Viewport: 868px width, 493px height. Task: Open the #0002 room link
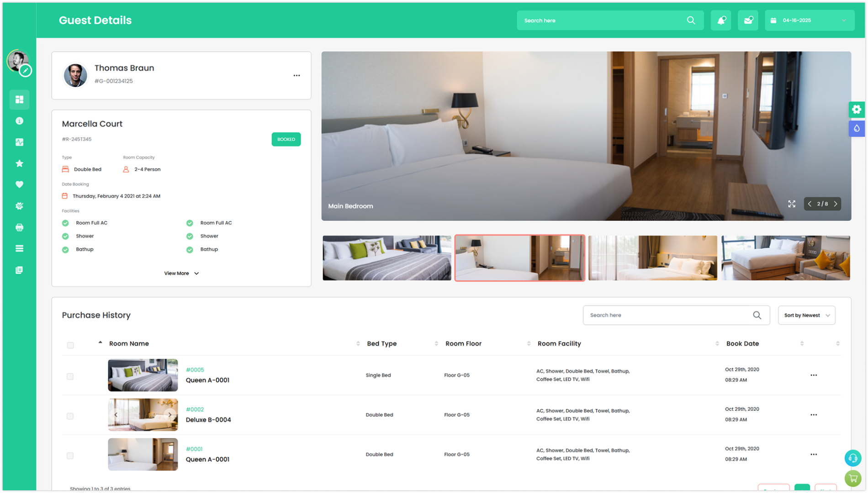click(x=195, y=410)
